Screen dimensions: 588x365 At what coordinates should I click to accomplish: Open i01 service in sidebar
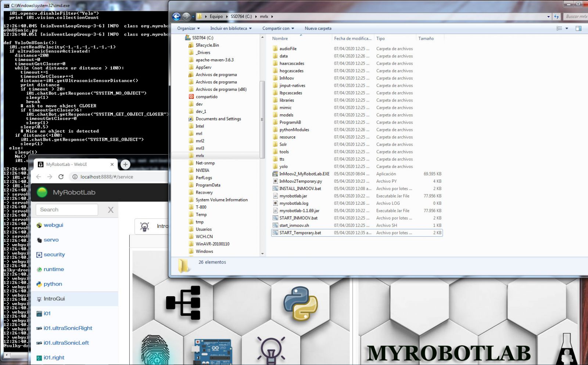(x=47, y=313)
